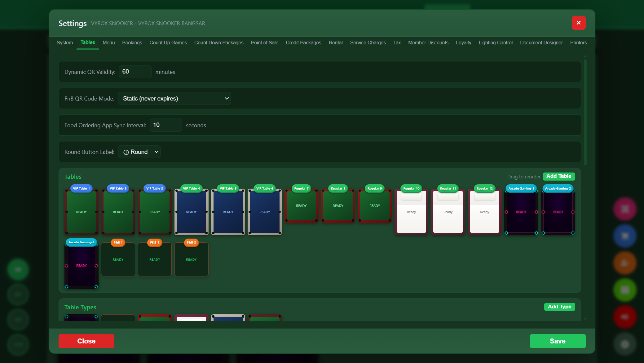
Task: Open Round Button Label dropdown
Action: click(x=139, y=152)
